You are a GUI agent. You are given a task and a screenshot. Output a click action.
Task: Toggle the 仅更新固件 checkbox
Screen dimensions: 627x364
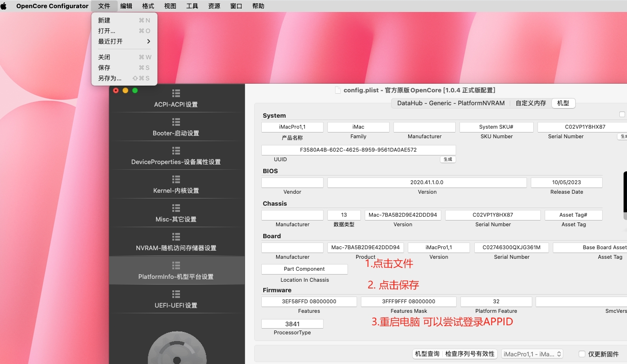tap(582, 354)
